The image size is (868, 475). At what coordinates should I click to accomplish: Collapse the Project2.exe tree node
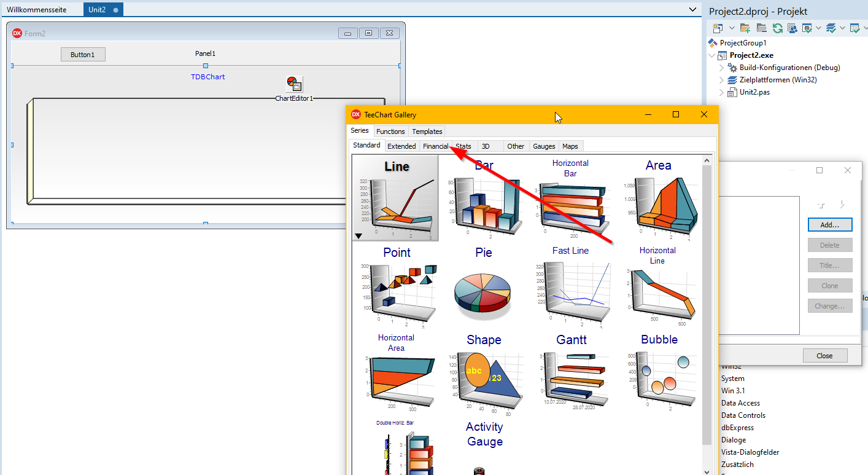711,55
